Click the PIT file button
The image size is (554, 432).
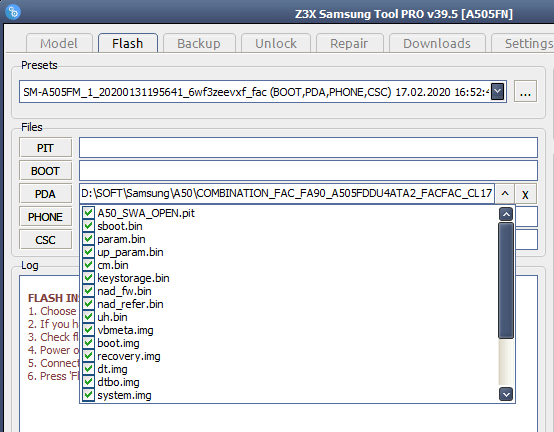pyautogui.click(x=45, y=148)
